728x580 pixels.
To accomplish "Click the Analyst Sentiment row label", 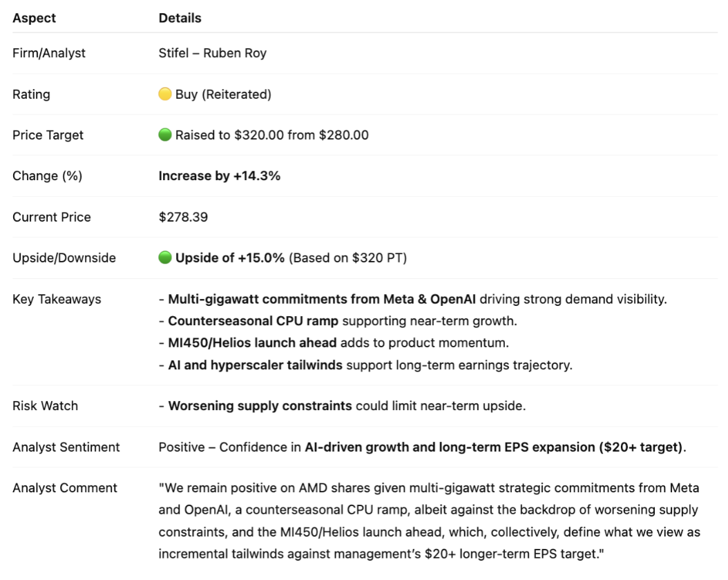I will click(66, 447).
